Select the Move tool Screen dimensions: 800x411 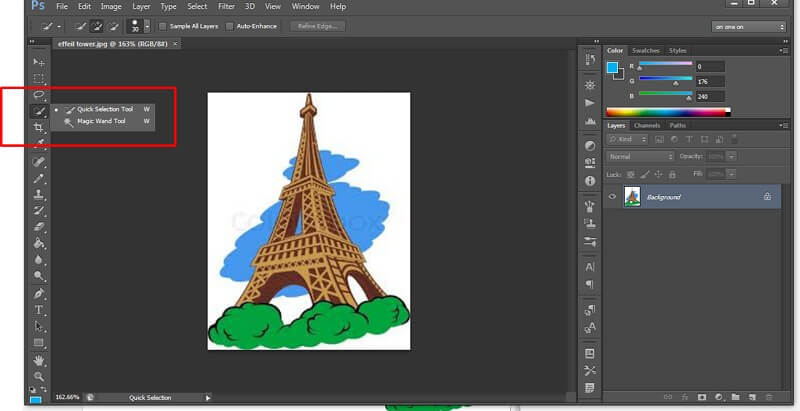(x=39, y=62)
